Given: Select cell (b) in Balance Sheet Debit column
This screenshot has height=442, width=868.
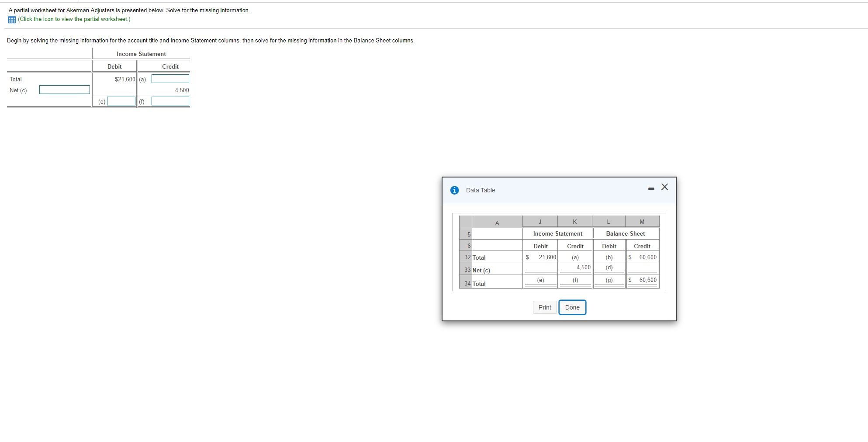Looking at the screenshot, I should [609, 258].
